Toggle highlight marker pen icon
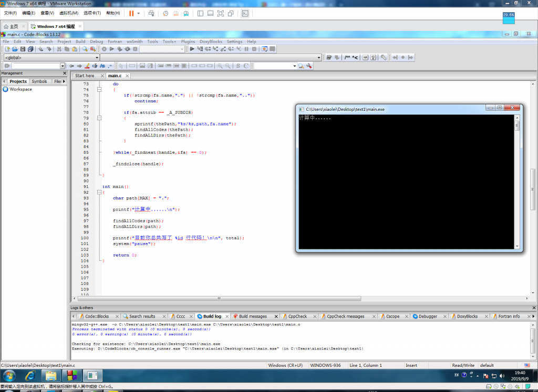Screen dimensions: 538x392 [x=87, y=66]
